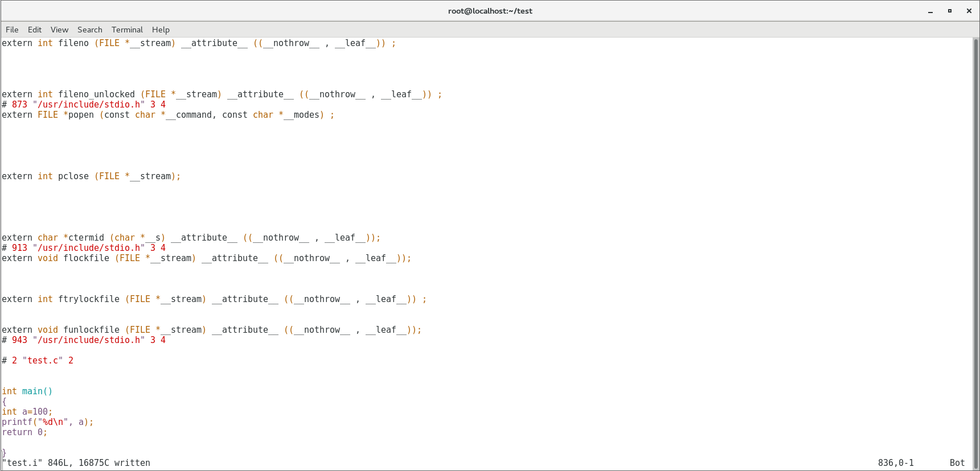Open the Help menu
Screen dimensions: 980x471
pyautogui.click(x=161, y=30)
